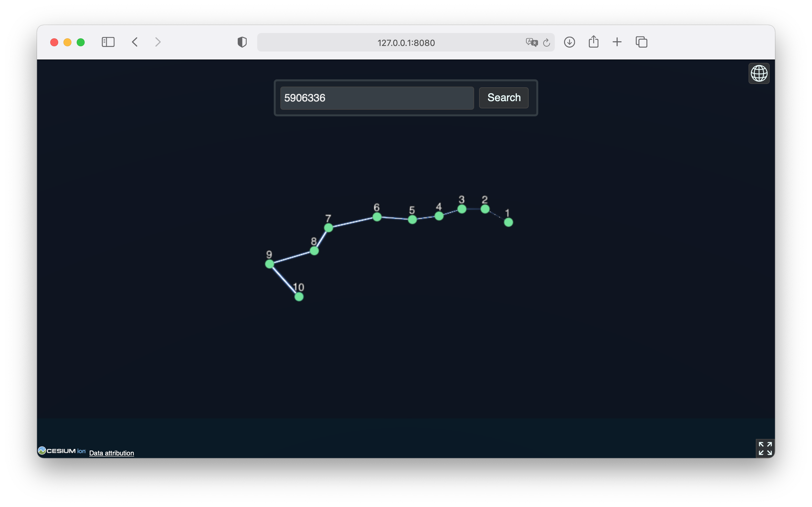Reload the current page
The image size is (812, 507).
[547, 43]
